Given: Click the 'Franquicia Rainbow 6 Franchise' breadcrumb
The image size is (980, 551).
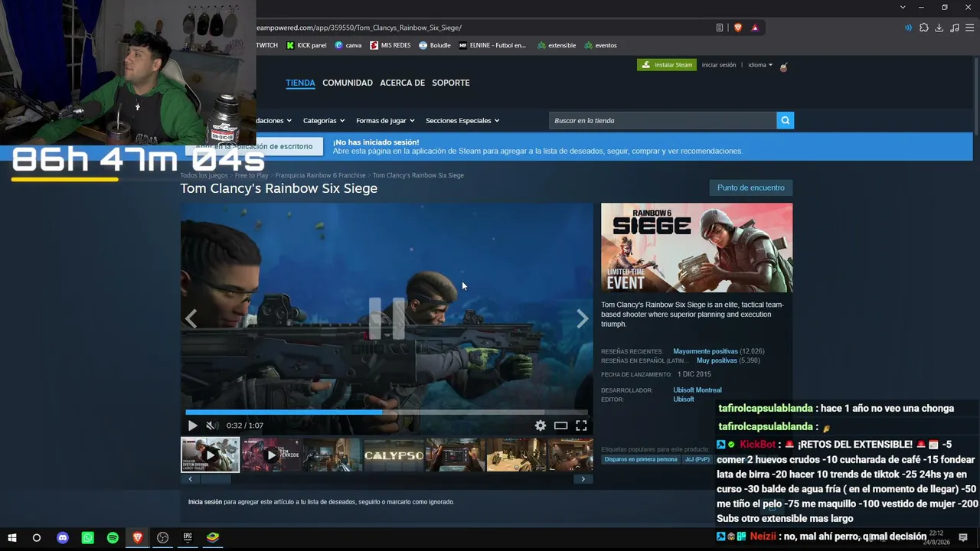Looking at the screenshot, I should (x=321, y=175).
